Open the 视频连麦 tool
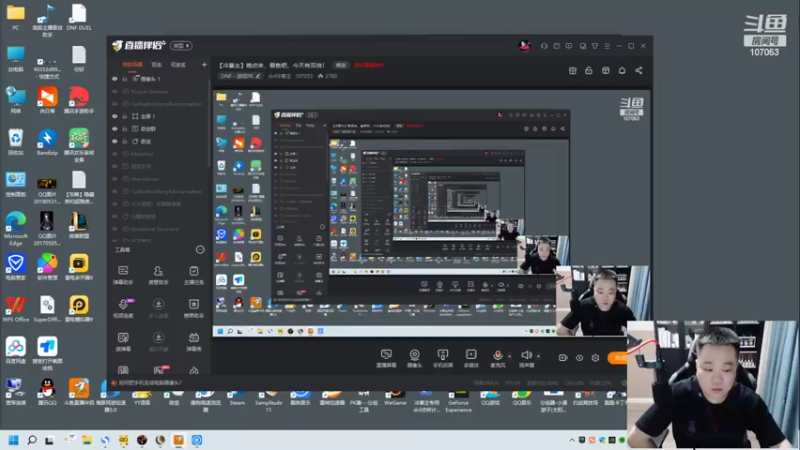This screenshot has width=800, height=450. (123, 308)
